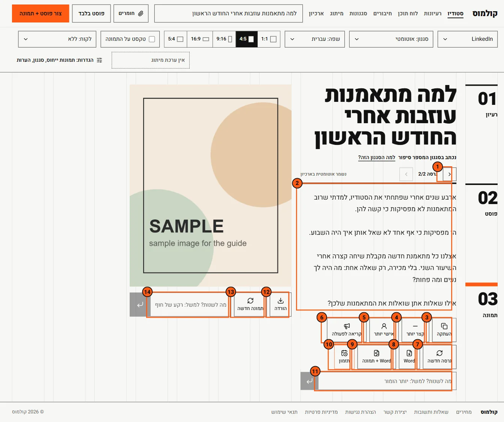The width and height of the screenshot is (504, 422).
Task: Open the מחירים footer link
Action: pyautogui.click(x=464, y=412)
